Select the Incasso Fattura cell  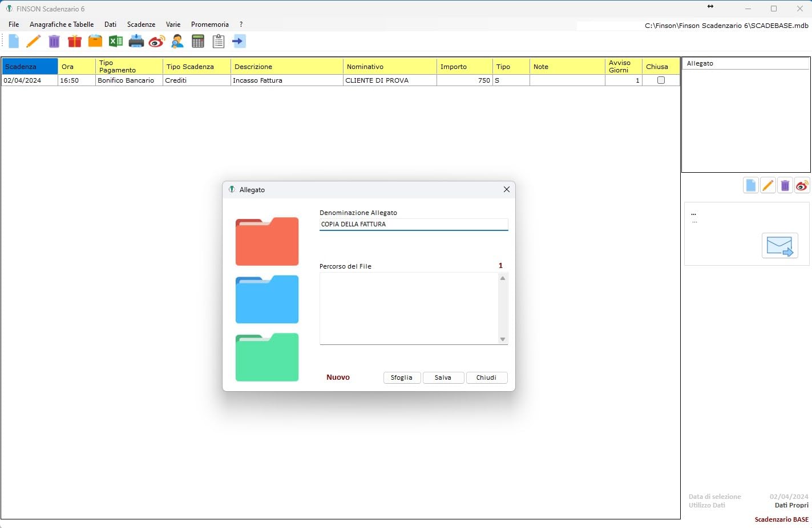(x=287, y=80)
